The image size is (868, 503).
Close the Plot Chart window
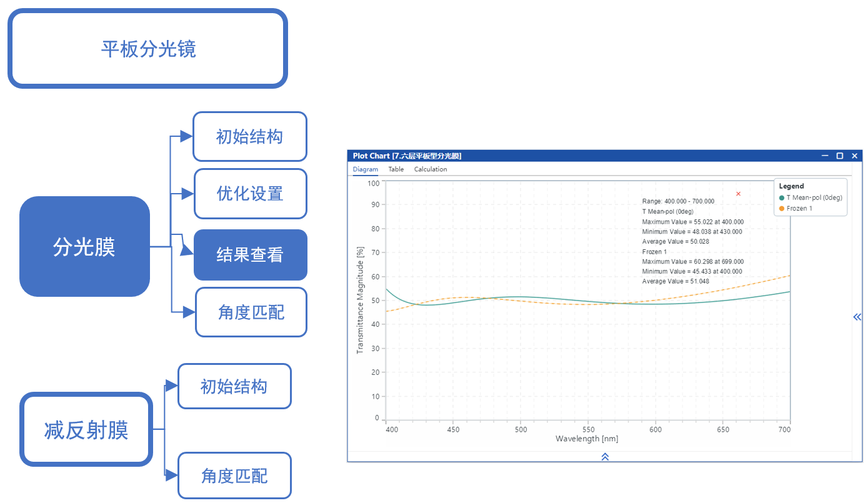click(854, 156)
